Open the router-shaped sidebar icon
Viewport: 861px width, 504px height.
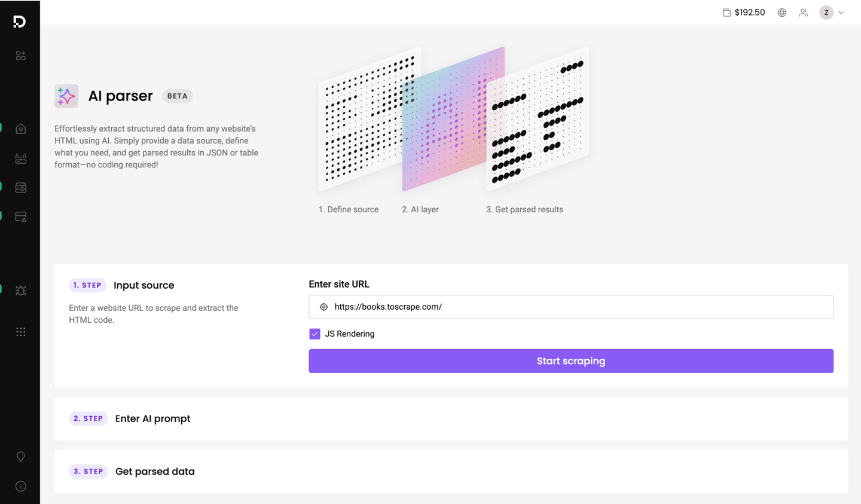(x=21, y=158)
